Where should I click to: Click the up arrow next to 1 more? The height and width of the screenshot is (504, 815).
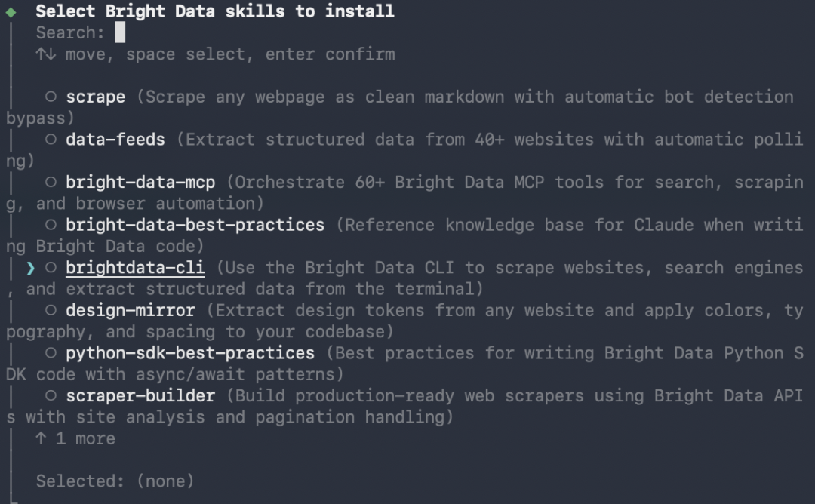[41, 438]
